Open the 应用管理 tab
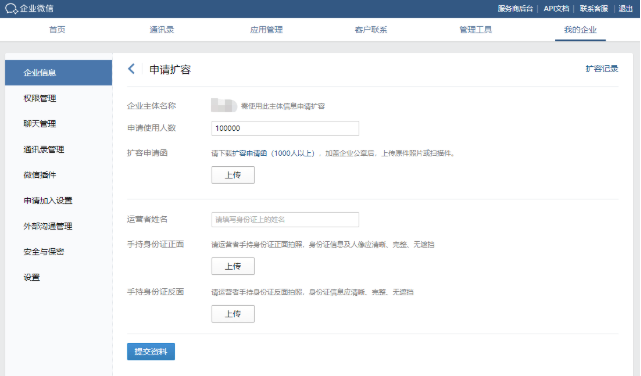The height and width of the screenshot is (376, 641). pos(267,29)
